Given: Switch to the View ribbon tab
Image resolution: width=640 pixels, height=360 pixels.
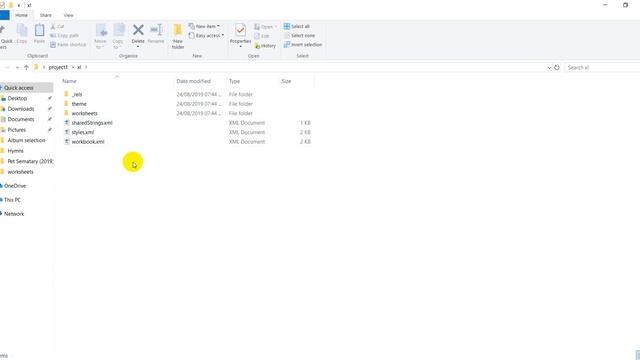Looking at the screenshot, I should [69, 15].
